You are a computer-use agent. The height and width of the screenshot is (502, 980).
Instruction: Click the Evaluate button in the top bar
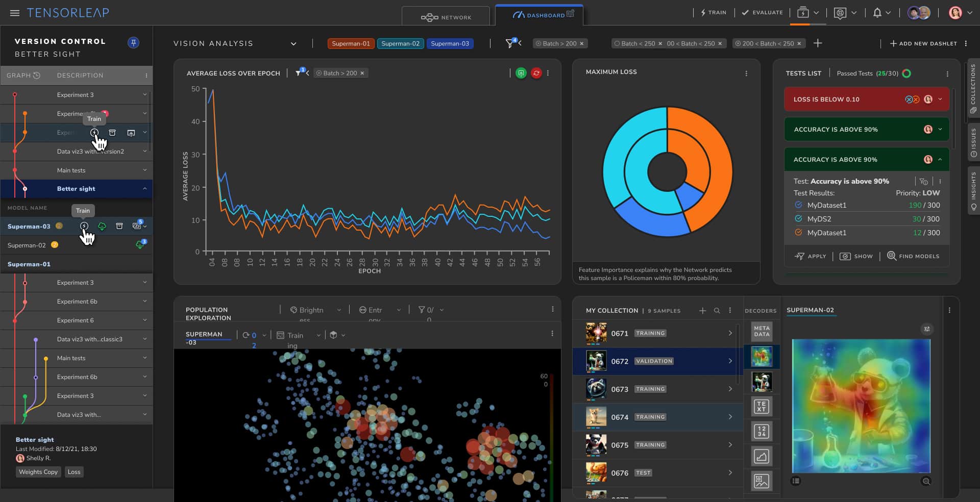pyautogui.click(x=762, y=13)
